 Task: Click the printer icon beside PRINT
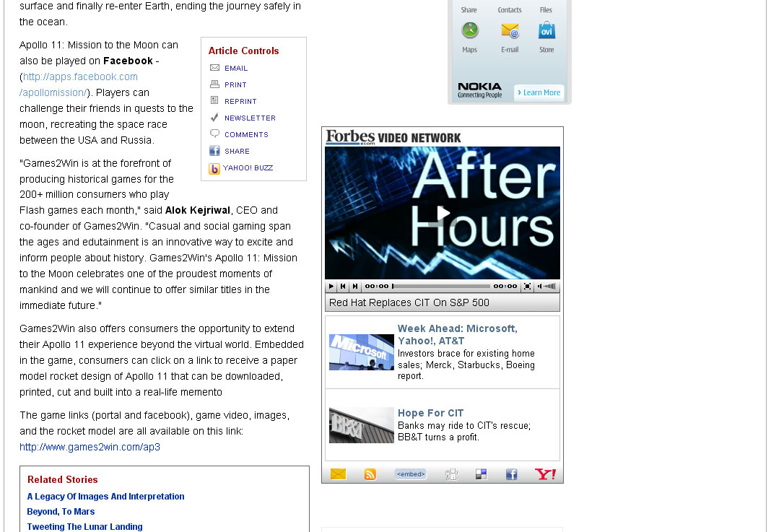(x=214, y=84)
